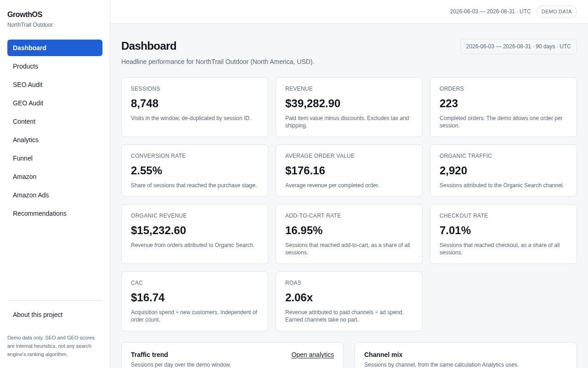
Task: Click the Orders value 223
Action: tap(449, 103)
